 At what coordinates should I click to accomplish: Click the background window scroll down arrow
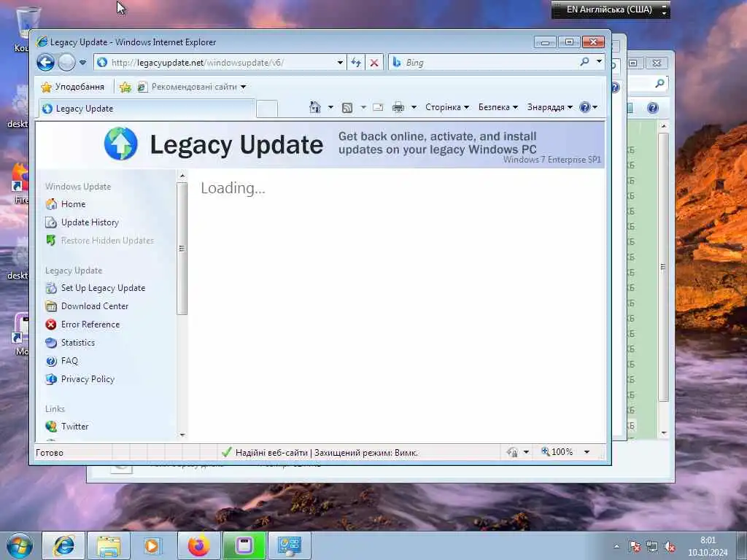[664, 433]
